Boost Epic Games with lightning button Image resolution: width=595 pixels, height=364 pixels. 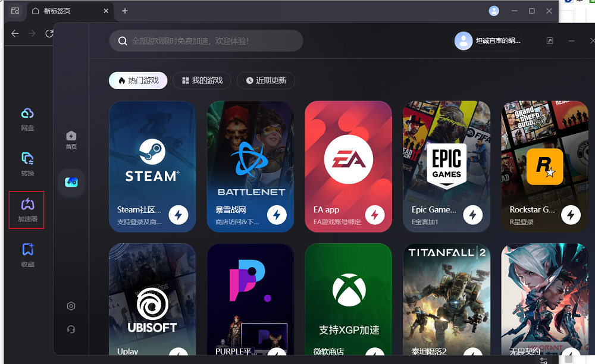[x=473, y=214]
